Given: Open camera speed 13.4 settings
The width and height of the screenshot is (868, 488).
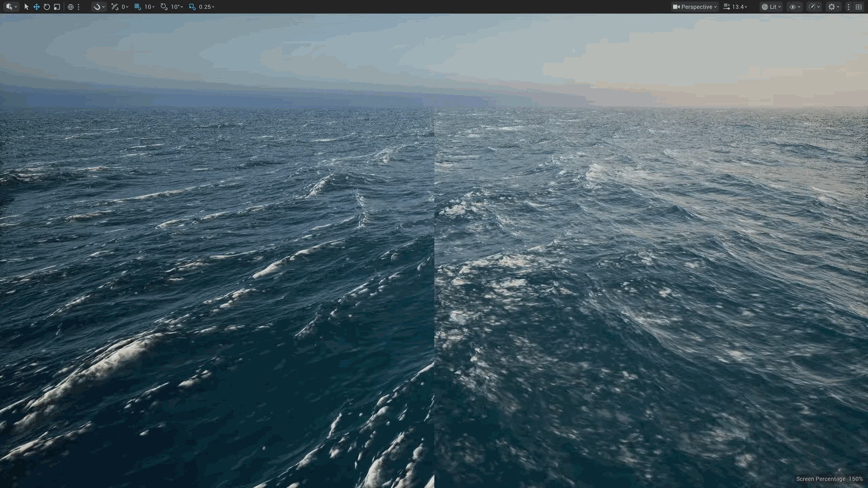Looking at the screenshot, I should 736,7.
